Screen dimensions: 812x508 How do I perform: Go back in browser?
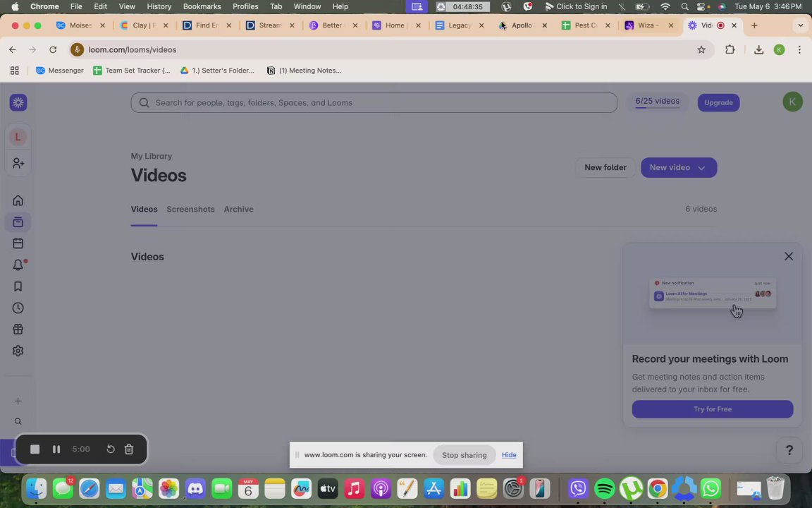13,50
